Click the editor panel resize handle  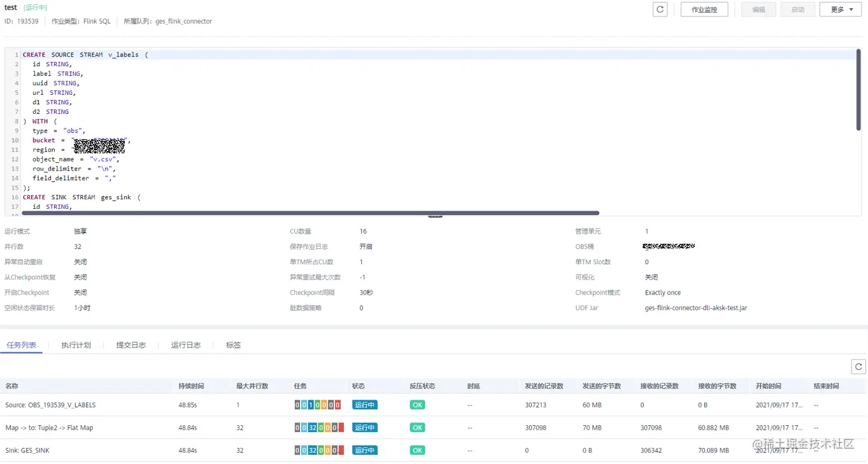point(435,216)
